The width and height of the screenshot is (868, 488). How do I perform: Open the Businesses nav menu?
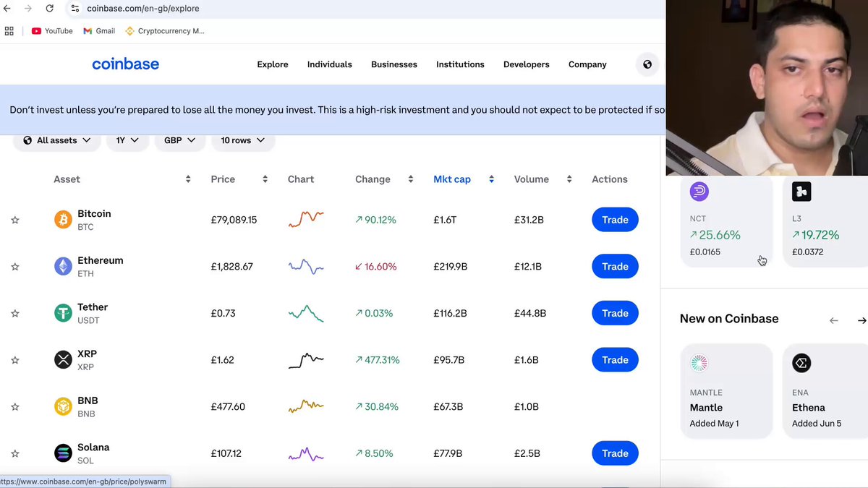394,64
